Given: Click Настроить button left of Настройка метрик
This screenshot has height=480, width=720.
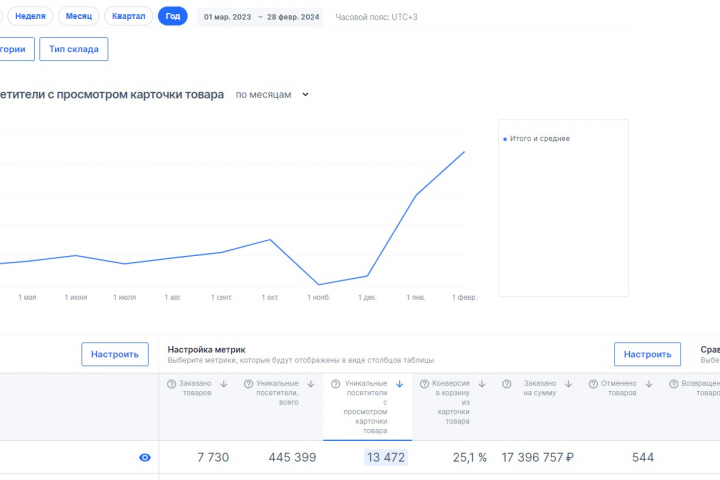Looking at the screenshot, I should coord(115,354).
